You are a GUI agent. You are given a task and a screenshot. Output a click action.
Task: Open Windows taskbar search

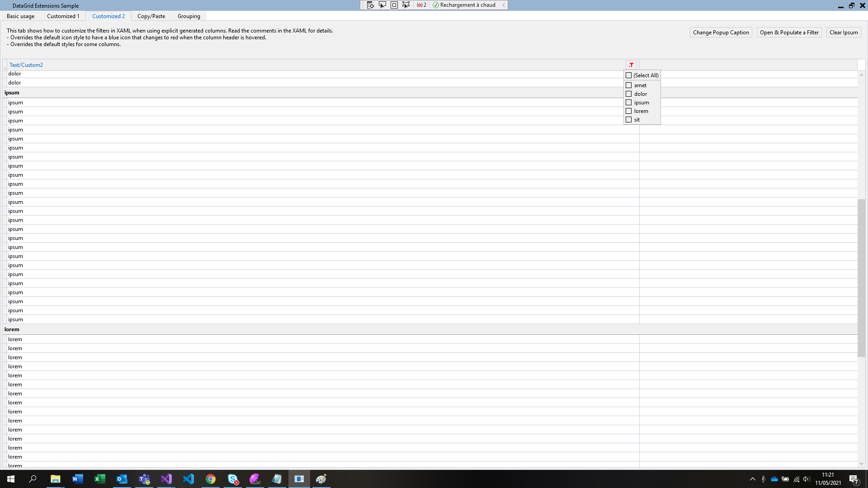pos(33,479)
